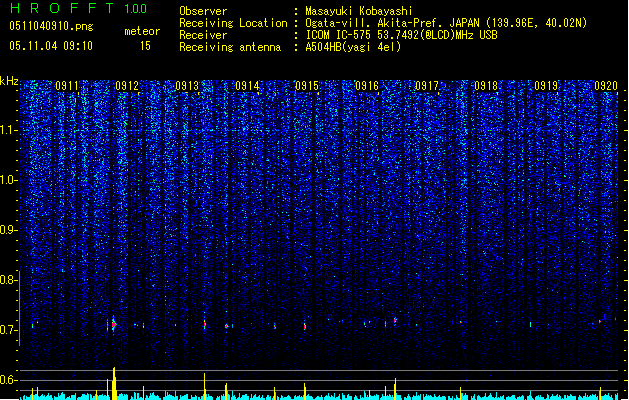Select observer name Masayuki Kobayashi
Image resolution: width=629 pixels, height=400 pixels.
point(359,11)
